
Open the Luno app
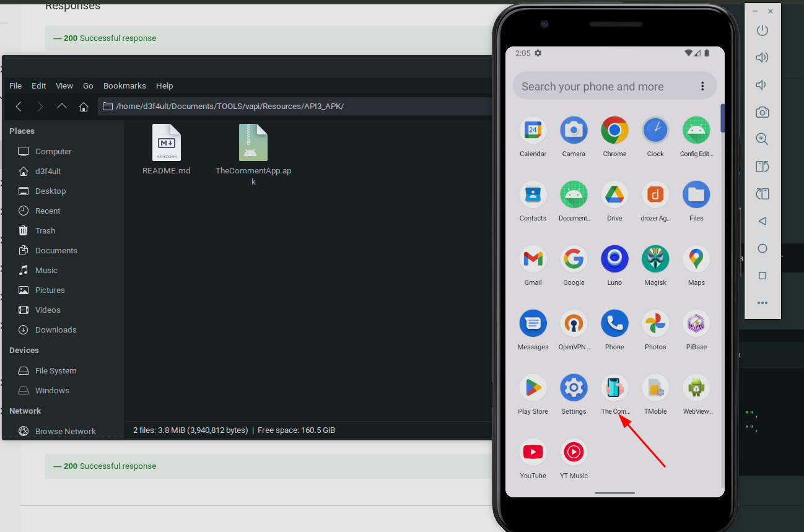(614, 259)
